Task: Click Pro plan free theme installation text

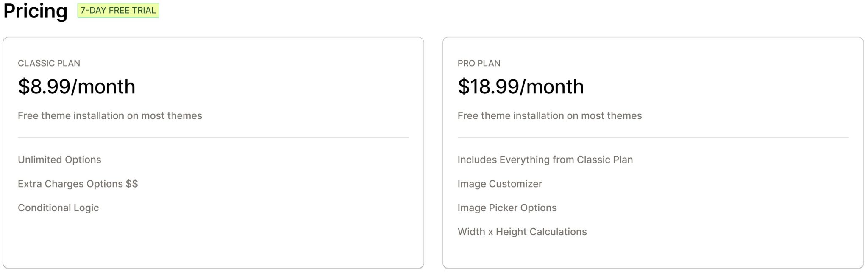Action: pos(550,115)
